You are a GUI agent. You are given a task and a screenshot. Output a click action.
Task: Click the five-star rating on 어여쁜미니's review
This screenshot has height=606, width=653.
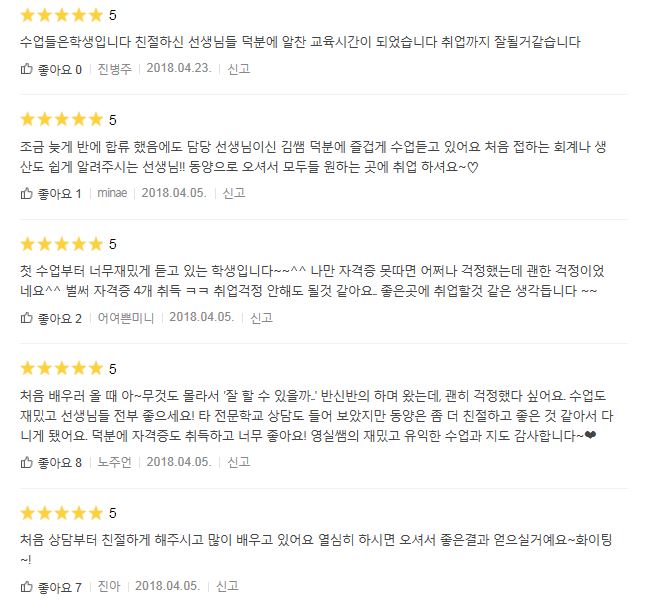(x=61, y=244)
